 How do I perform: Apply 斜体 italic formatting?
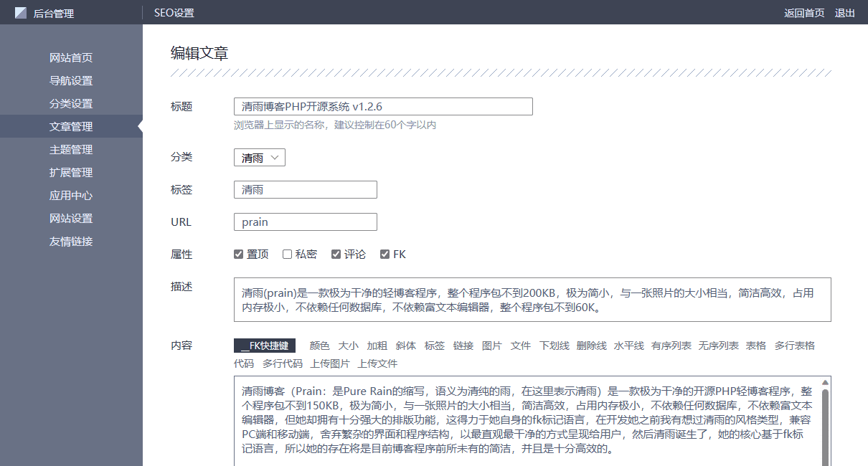406,346
